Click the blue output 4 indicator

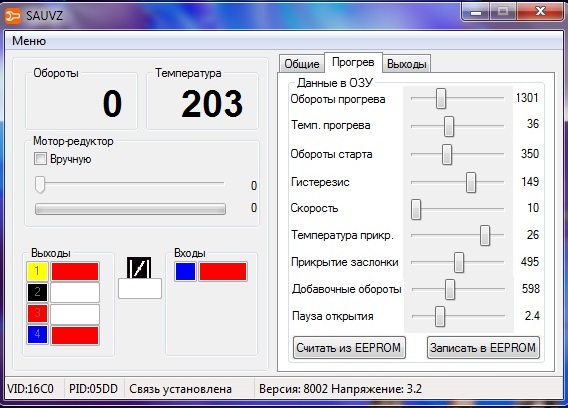37,334
